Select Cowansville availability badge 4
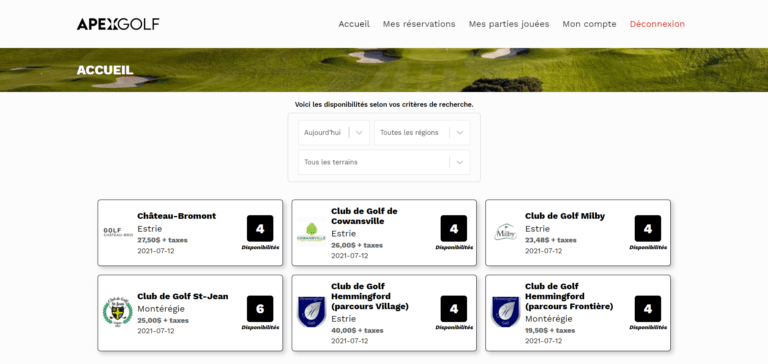Viewport: 768px width, 364px height. click(454, 229)
